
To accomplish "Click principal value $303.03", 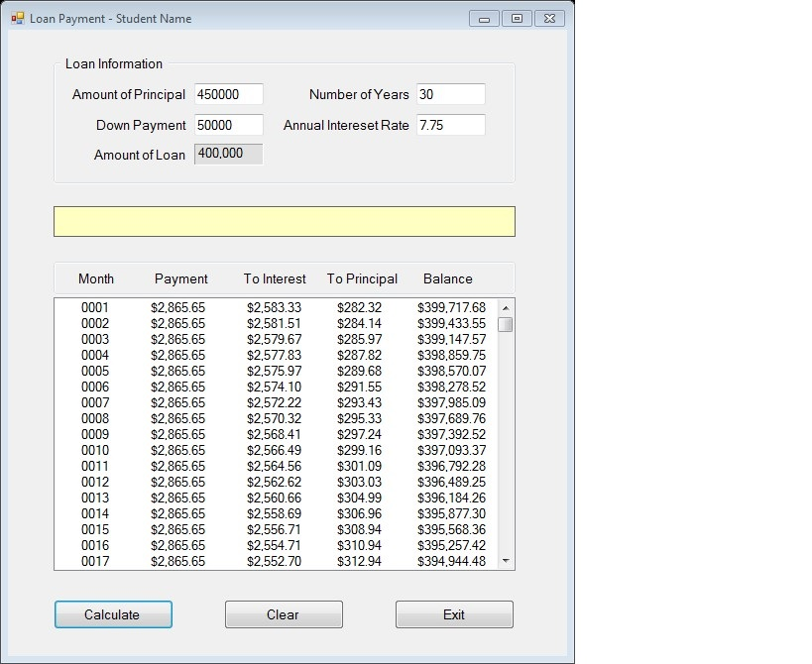I will coord(359,482).
